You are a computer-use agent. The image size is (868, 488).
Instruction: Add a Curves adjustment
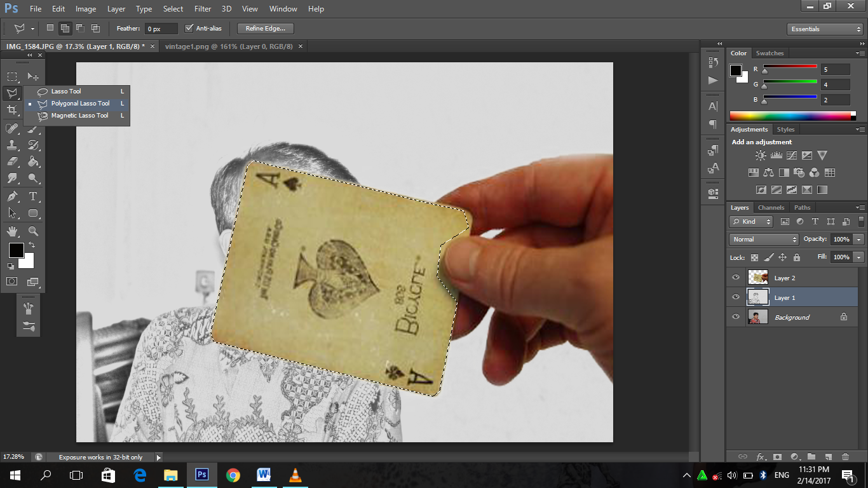point(791,155)
